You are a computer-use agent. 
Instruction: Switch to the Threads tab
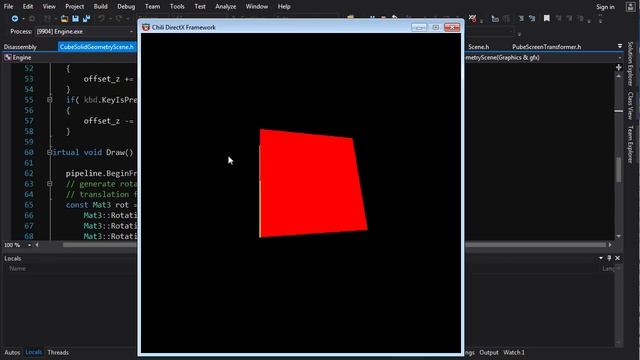pyautogui.click(x=58, y=352)
